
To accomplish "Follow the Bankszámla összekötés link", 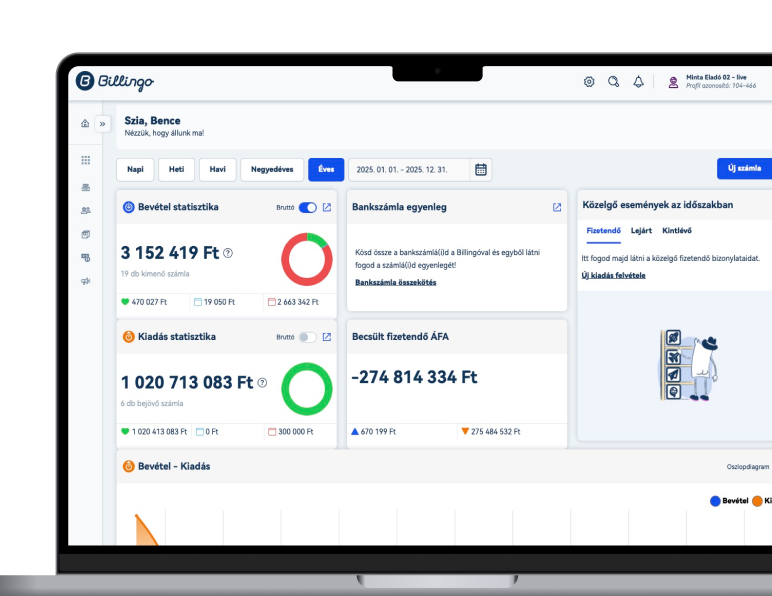I will (x=395, y=282).
